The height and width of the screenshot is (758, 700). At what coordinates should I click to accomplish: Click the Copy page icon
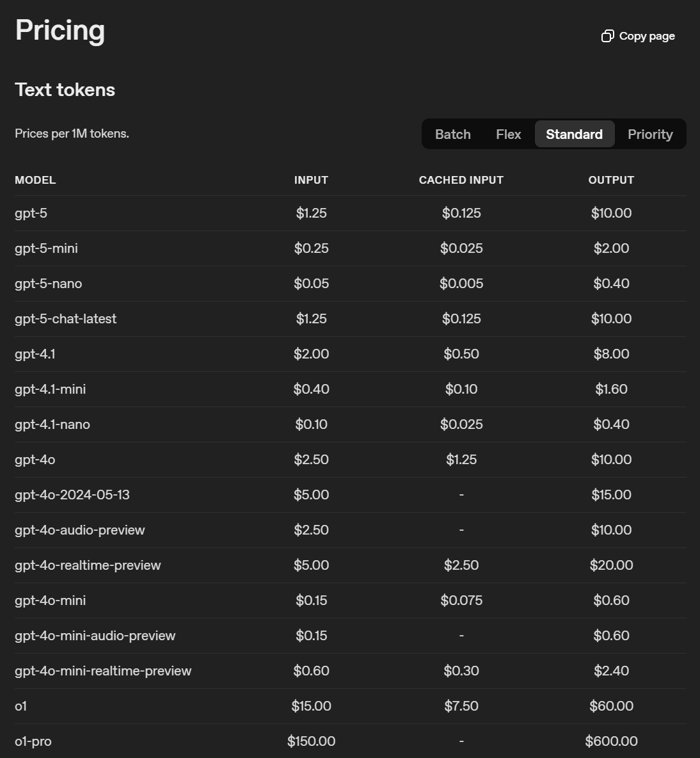(607, 36)
